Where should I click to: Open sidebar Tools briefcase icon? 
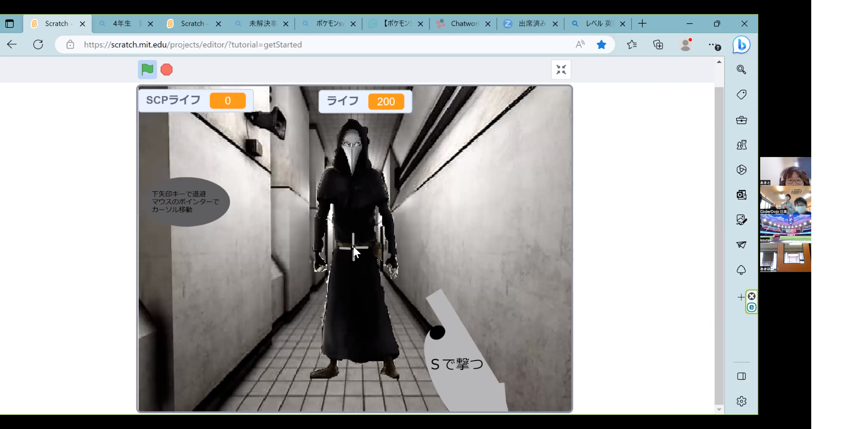(741, 120)
